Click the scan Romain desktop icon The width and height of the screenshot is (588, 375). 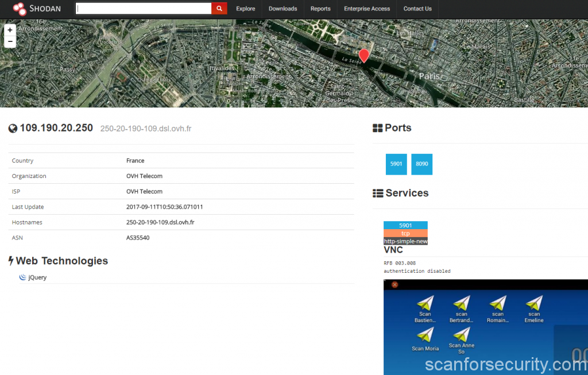pos(498,309)
